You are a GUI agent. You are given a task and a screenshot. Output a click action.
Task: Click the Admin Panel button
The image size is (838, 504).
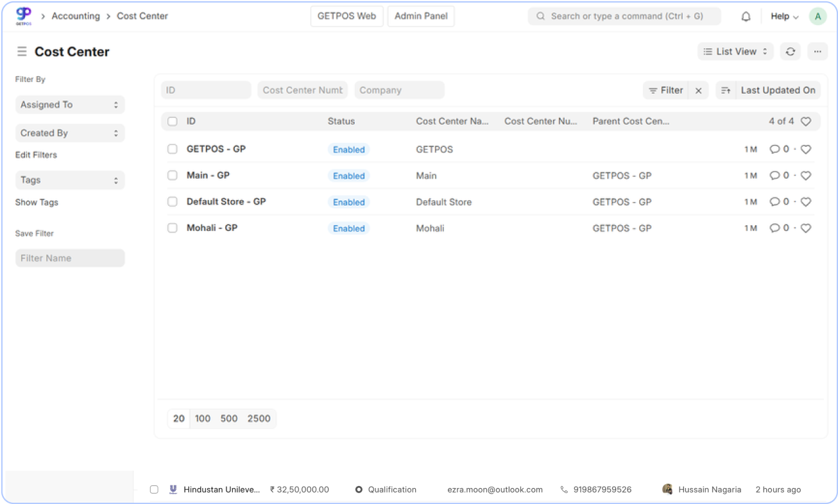click(x=421, y=16)
